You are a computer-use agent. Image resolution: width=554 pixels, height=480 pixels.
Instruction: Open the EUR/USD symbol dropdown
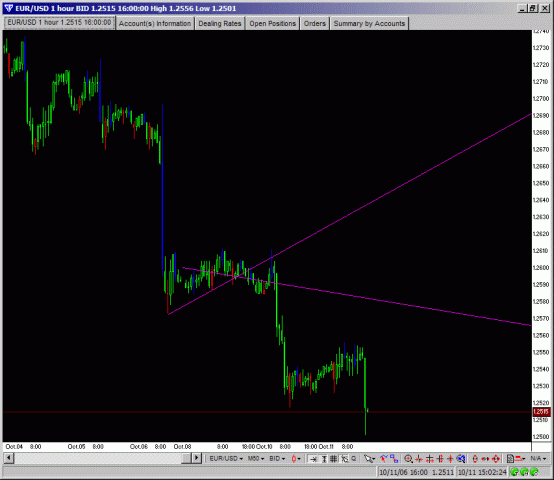[226, 458]
